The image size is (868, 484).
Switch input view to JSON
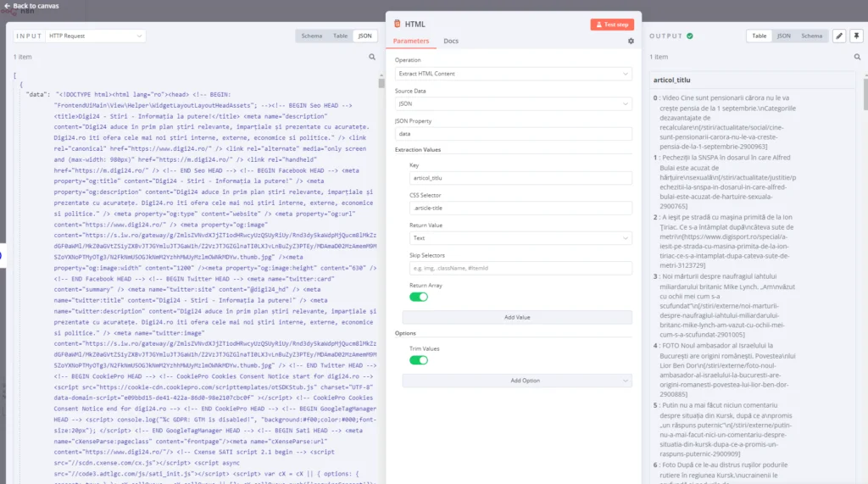364,36
